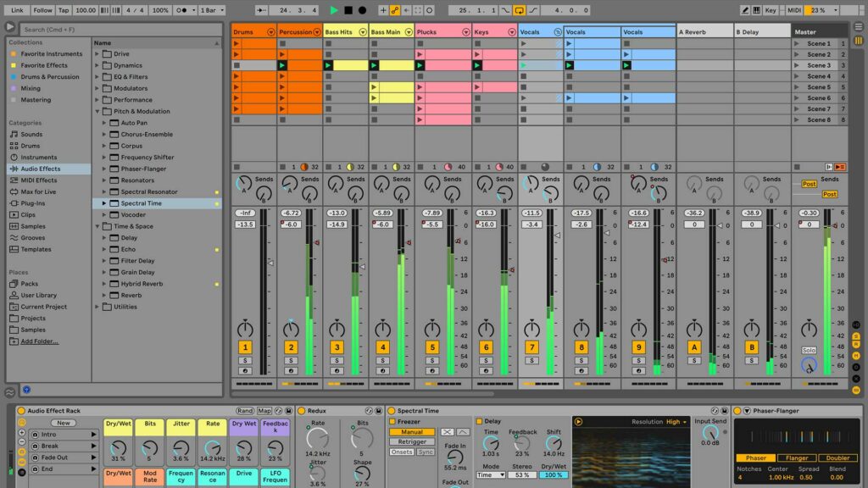Solo the Percussion track
This screenshot has height=488, width=868.
tap(291, 361)
